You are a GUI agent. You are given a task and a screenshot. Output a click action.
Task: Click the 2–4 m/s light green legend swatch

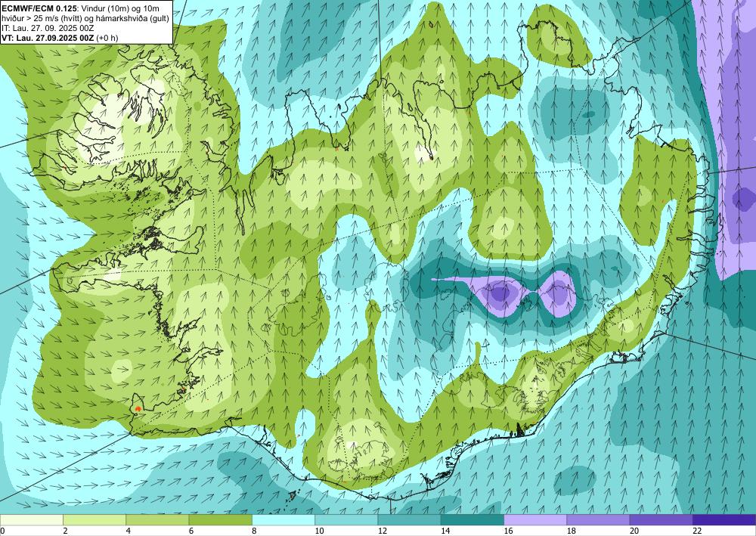point(94,520)
